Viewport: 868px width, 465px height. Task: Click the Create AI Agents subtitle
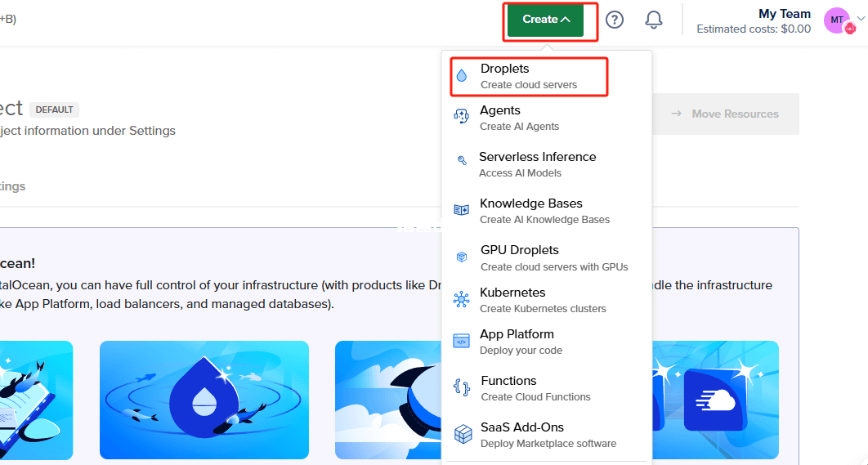[519, 126]
